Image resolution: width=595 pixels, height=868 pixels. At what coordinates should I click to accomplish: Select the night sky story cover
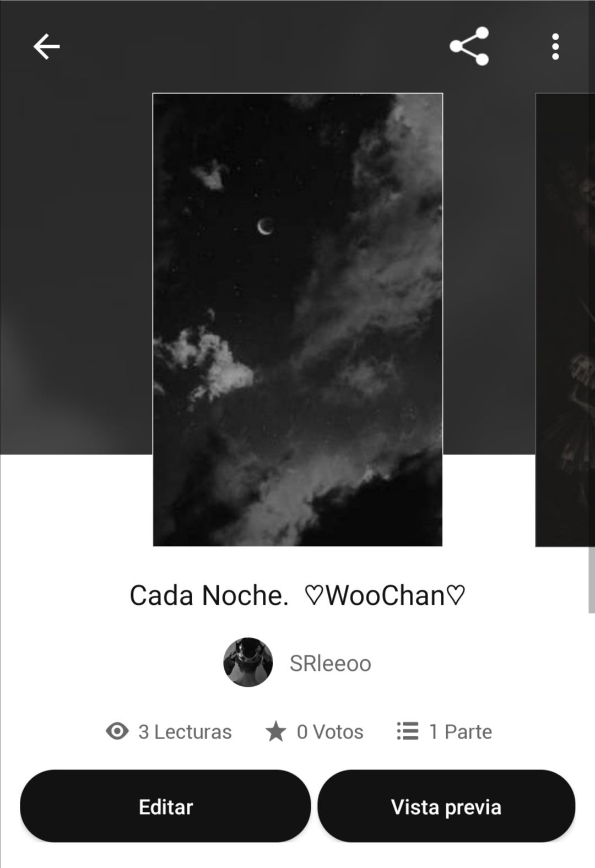coord(297,319)
